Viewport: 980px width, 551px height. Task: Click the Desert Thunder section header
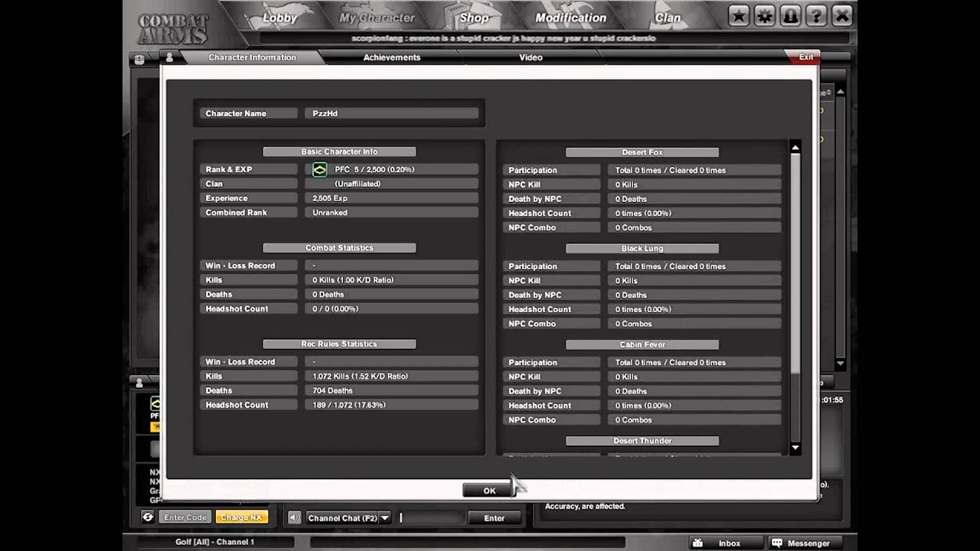pos(642,441)
